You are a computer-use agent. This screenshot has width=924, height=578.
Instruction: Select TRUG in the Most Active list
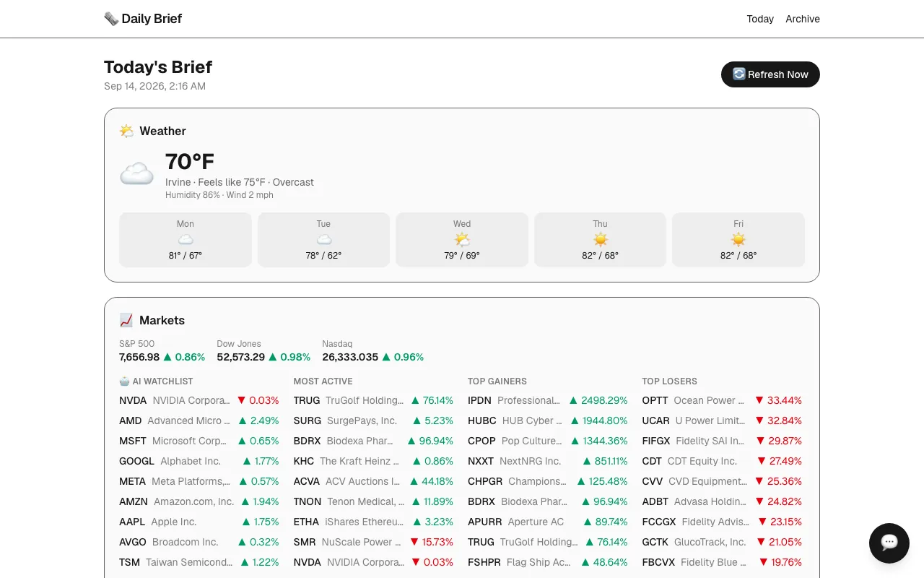(373, 400)
